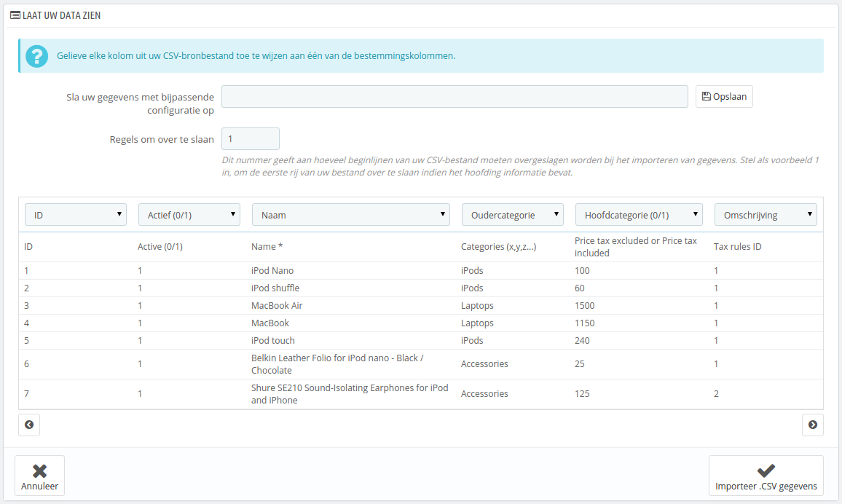Click the price value '125'

(582, 394)
